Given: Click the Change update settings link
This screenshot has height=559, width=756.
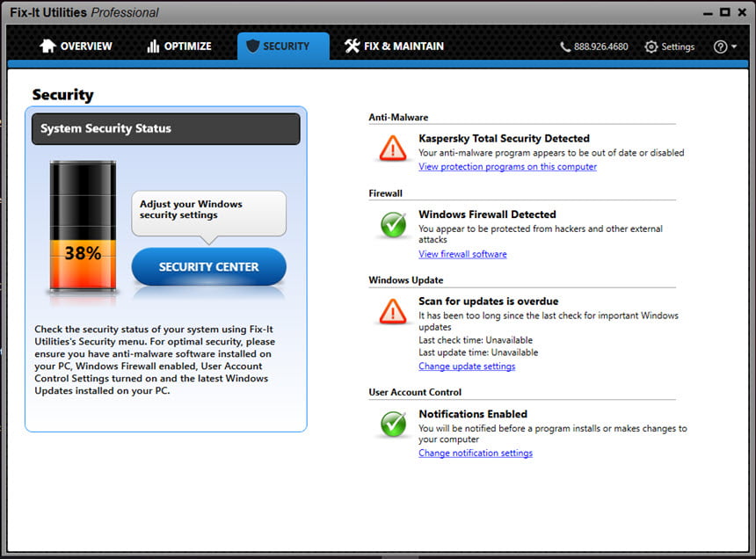Looking at the screenshot, I should tap(467, 367).
